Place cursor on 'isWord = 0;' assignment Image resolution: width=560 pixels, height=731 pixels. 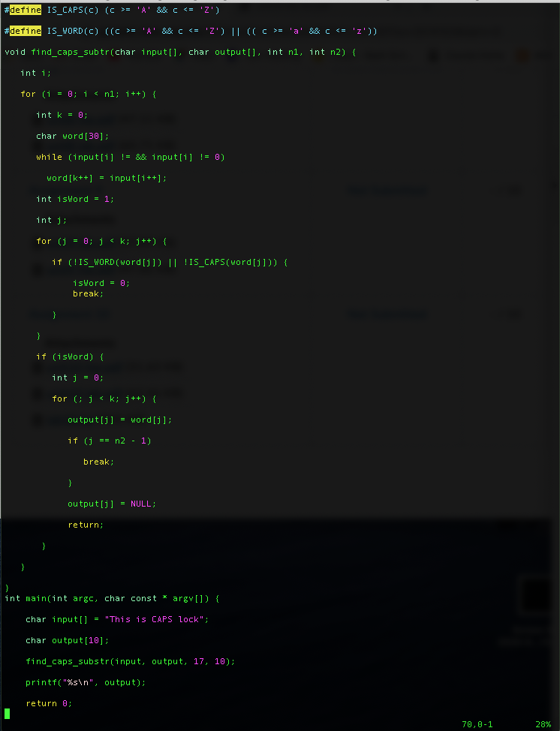click(101, 283)
